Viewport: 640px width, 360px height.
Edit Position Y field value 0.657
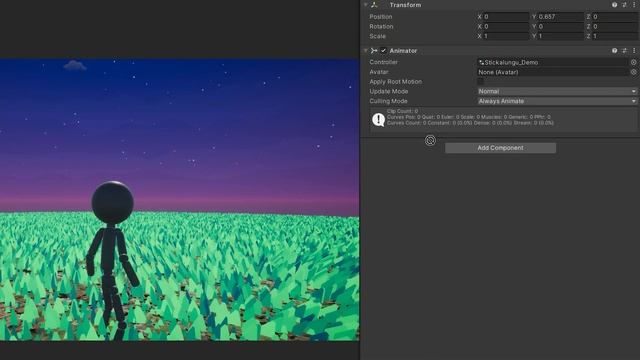[561, 17]
